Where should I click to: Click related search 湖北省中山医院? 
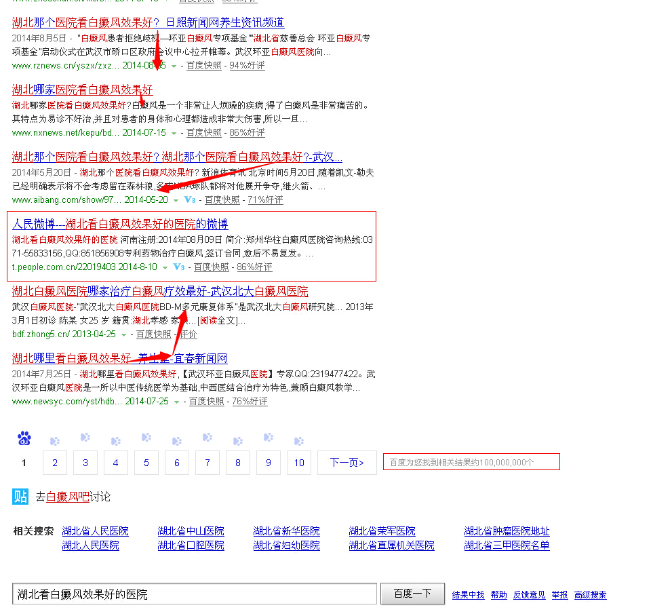[x=191, y=531]
